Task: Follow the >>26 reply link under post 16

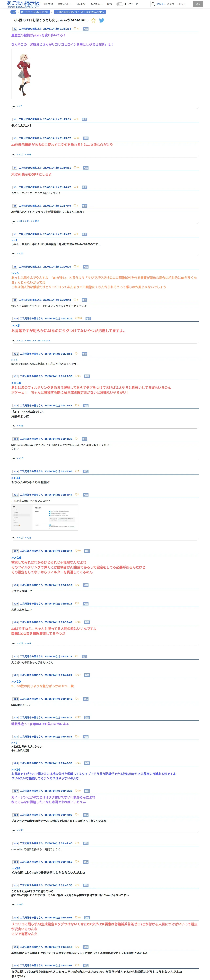Action: [x=28, y=538]
